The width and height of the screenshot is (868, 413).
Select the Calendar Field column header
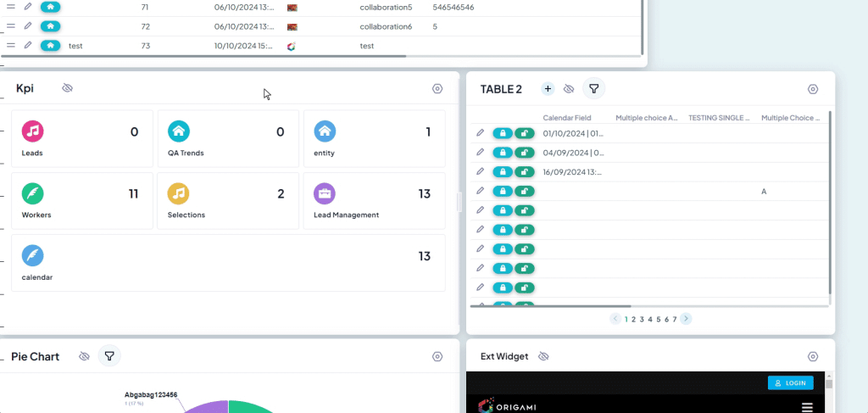(567, 117)
